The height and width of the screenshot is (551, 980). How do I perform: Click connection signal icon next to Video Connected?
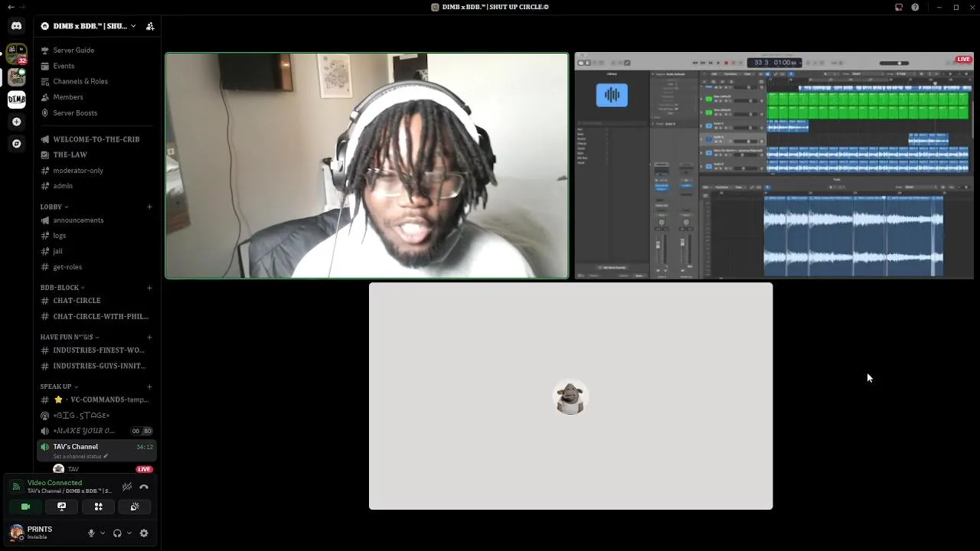click(x=16, y=487)
